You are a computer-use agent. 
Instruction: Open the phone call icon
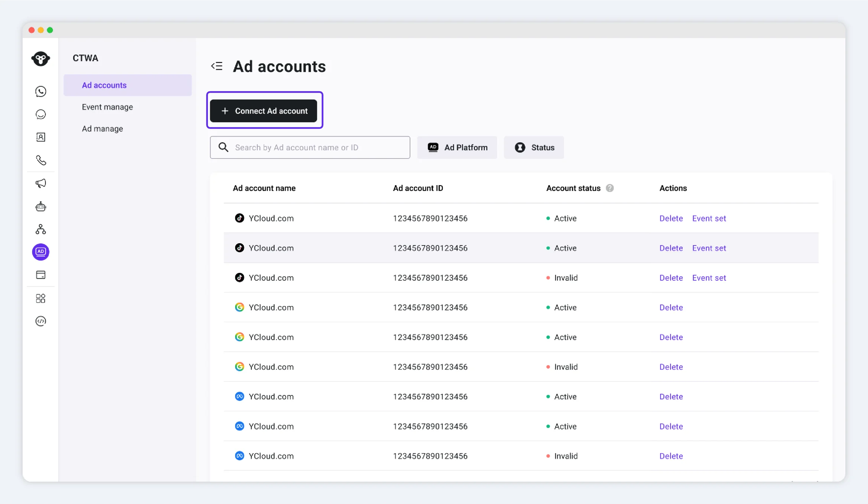pyautogui.click(x=41, y=160)
